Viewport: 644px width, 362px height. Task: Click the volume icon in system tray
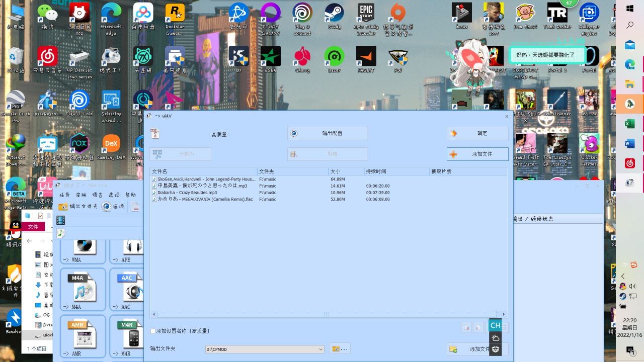(x=632, y=286)
